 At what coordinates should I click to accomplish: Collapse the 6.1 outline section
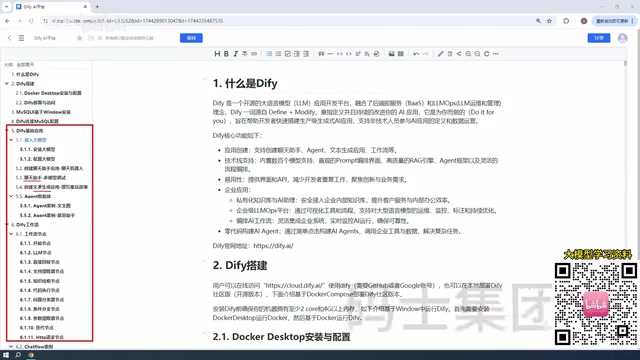point(11,234)
